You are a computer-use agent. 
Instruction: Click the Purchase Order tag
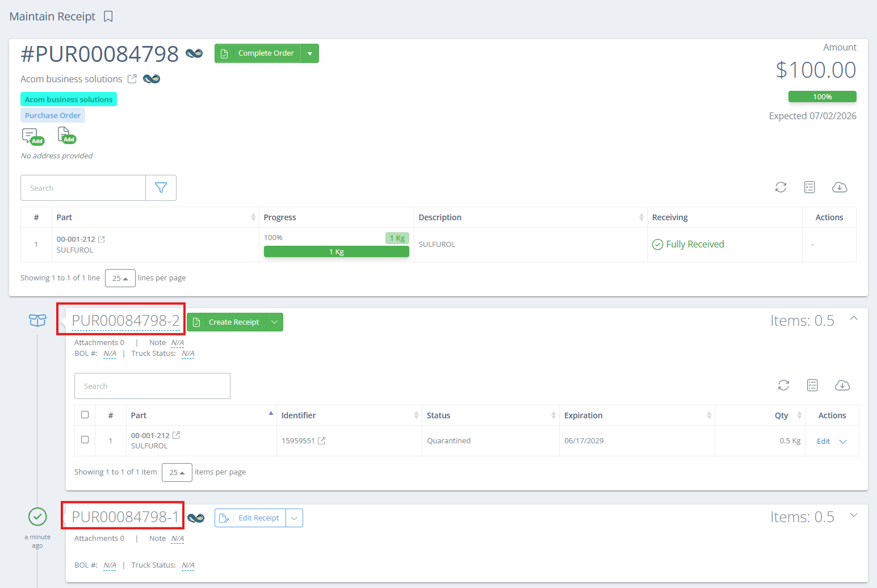coord(53,115)
